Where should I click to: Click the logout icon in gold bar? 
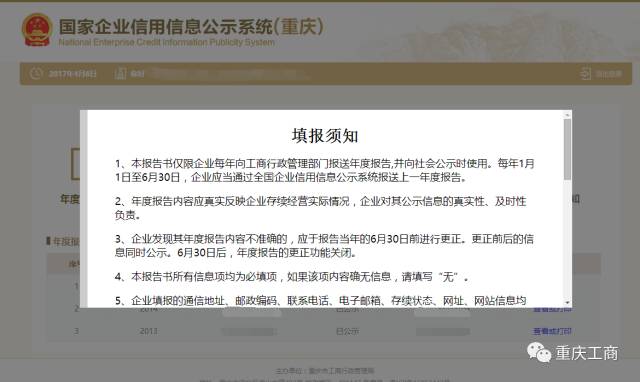coord(585,74)
